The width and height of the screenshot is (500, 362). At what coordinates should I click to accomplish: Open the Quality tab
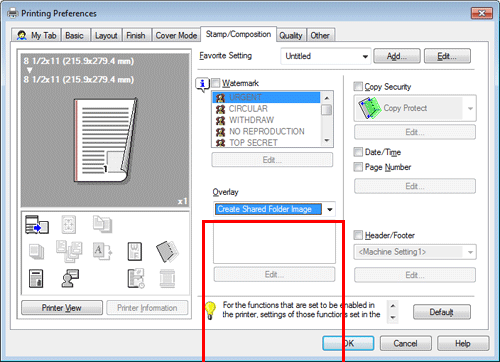(x=291, y=35)
